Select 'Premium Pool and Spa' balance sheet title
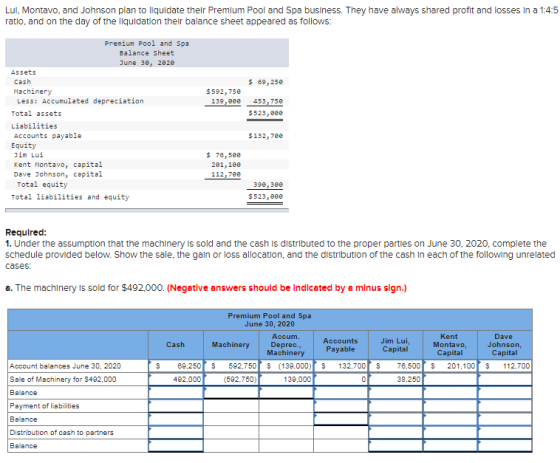This screenshot has height=463, width=560. point(147,43)
